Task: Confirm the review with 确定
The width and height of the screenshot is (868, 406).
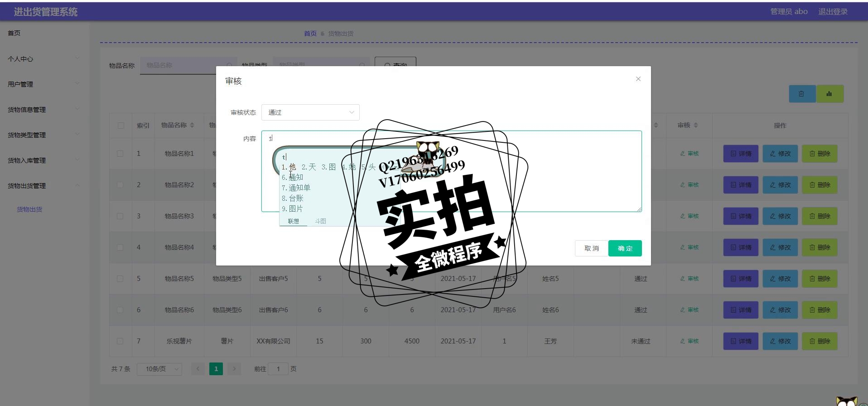Action: [x=625, y=248]
